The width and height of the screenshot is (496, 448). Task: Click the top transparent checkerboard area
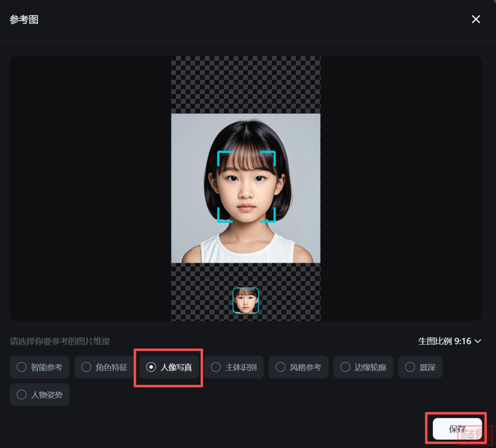246,85
